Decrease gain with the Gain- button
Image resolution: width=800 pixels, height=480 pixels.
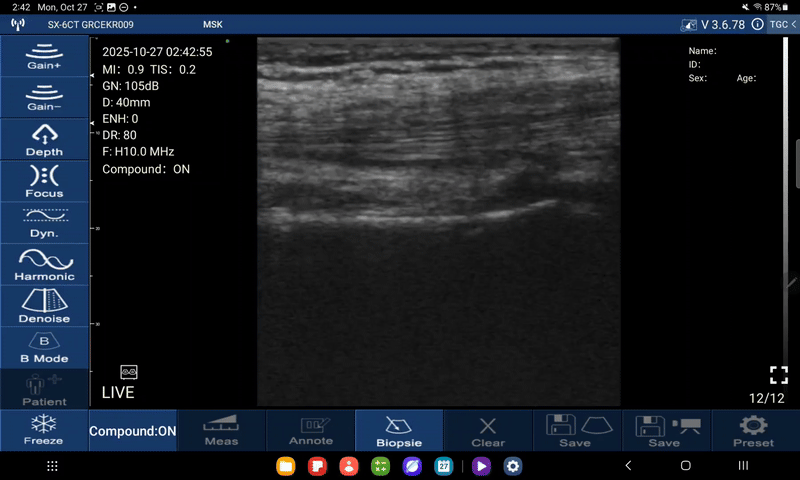[44, 98]
